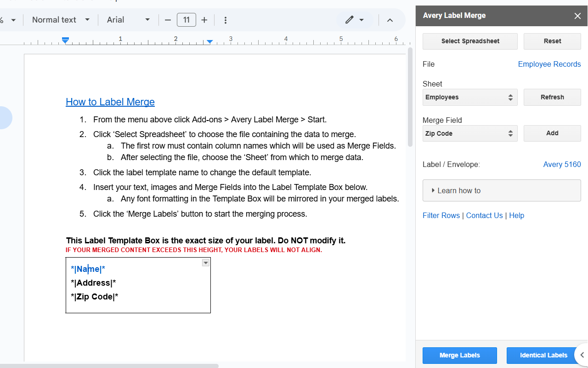Open the Normal text style dropdown
588x368 pixels.
[x=61, y=20]
